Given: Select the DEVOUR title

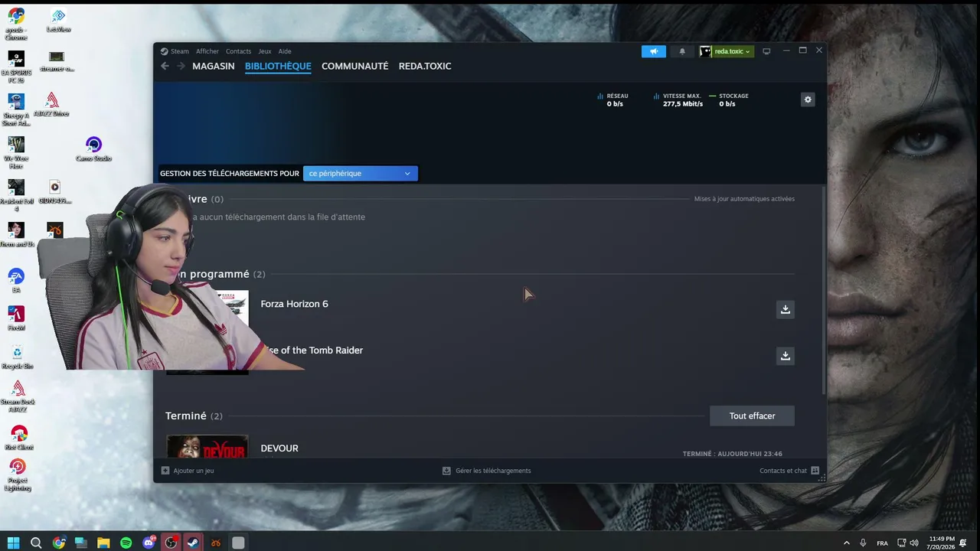Looking at the screenshot, I should click(279, 448).
